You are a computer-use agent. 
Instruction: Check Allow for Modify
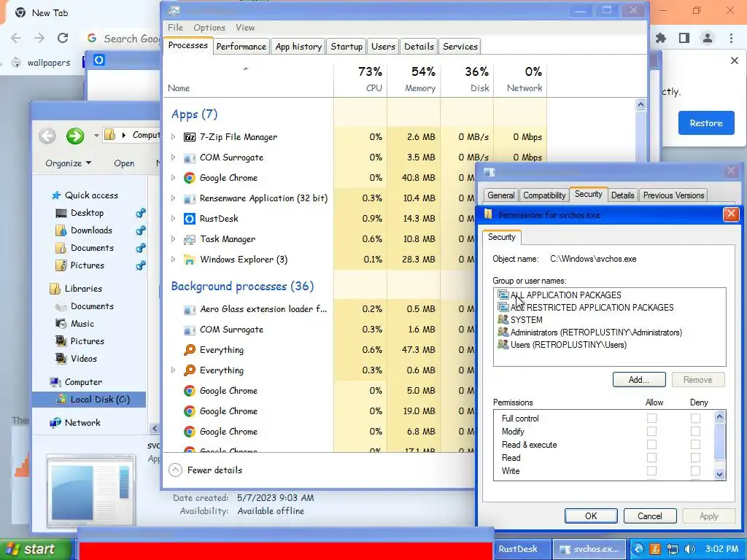651,432
